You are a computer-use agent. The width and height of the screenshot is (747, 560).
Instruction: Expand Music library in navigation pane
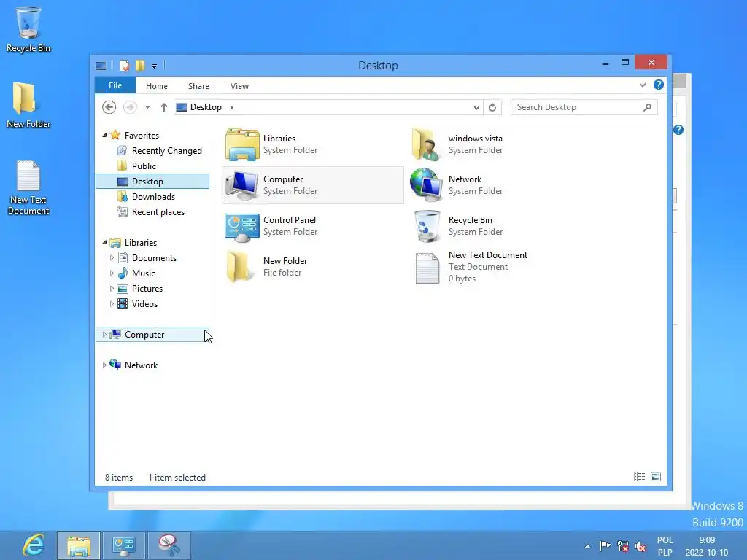(112, 273)
